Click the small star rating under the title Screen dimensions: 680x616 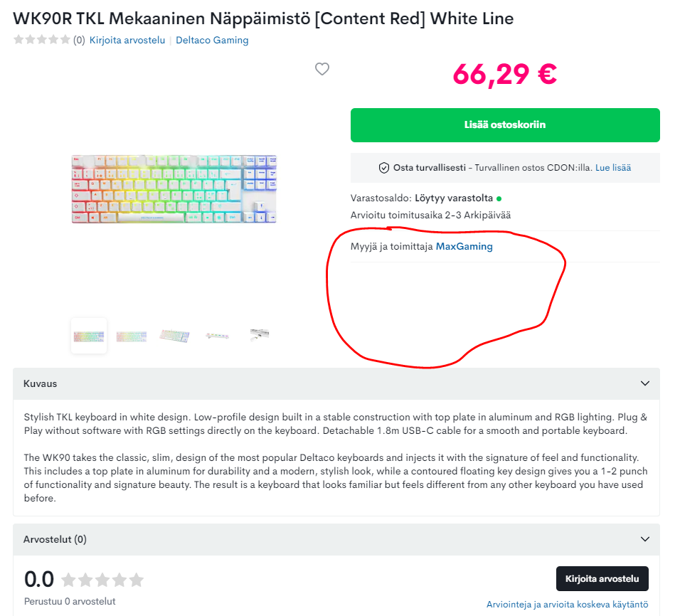point(42,40)
